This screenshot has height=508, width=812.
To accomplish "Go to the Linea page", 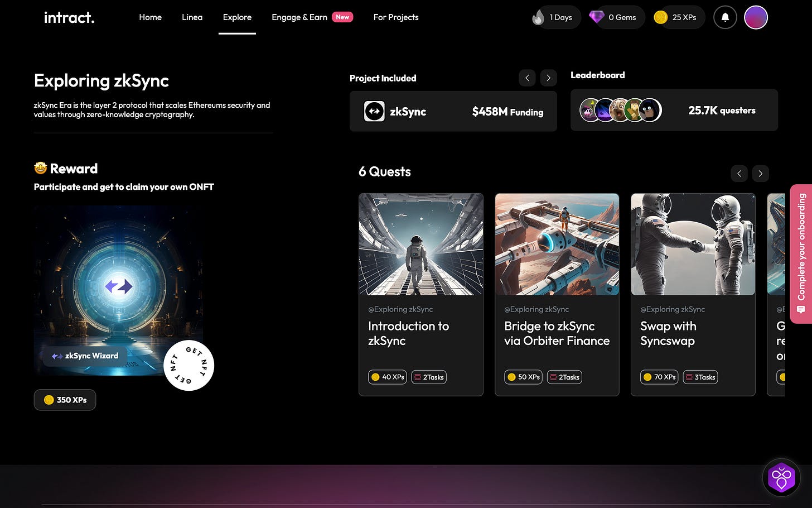I will tap(192, 17).
